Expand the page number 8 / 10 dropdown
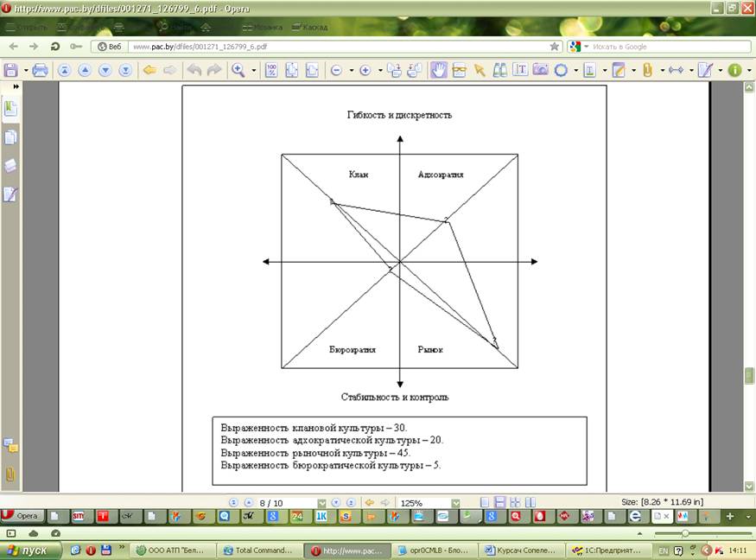 321,502
